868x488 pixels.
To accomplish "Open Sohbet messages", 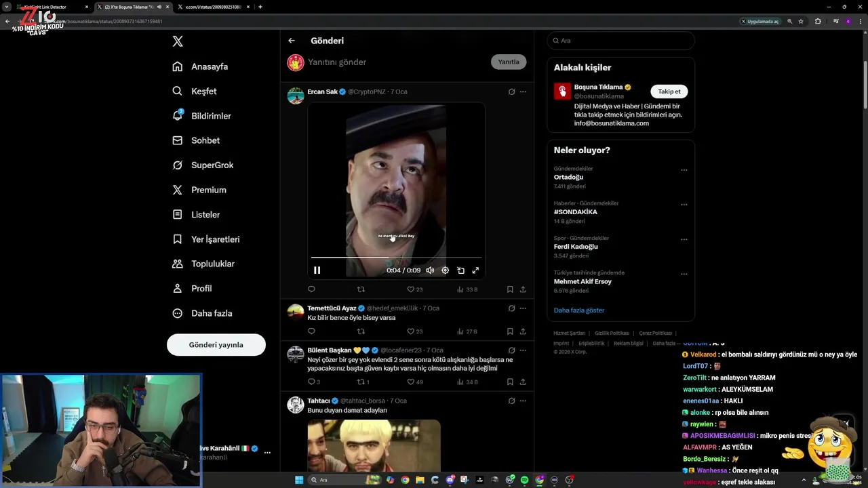I will click(196, 140).
